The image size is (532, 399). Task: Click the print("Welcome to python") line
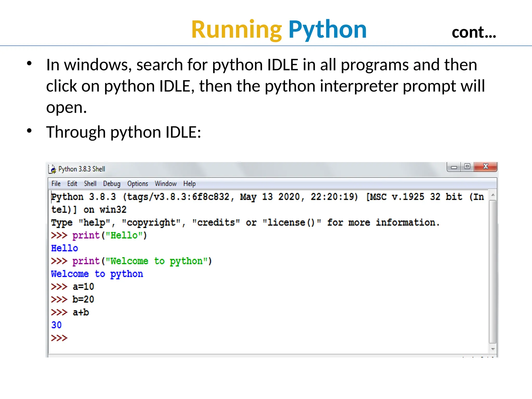tap(131, 261)
